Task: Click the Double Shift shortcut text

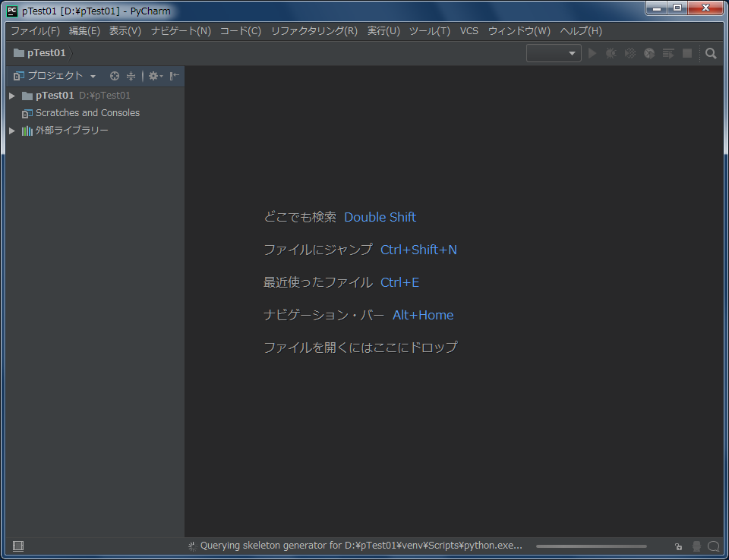Action: point(380,217)
